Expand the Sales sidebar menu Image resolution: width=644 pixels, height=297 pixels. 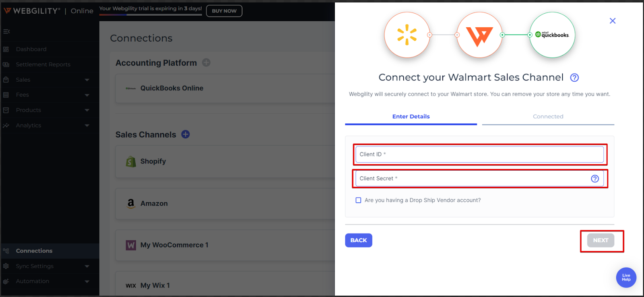click(x=87, y=80)
